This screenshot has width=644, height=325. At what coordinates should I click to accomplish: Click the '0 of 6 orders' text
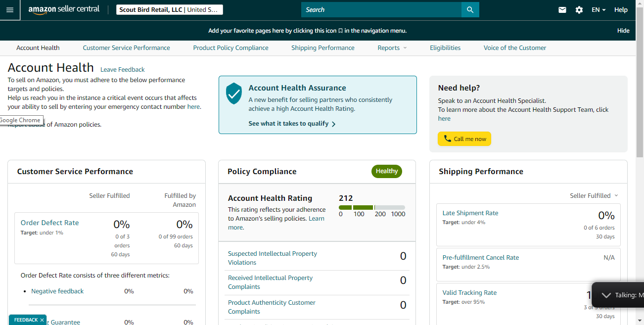pyautogui.click(x=599, y=228)
